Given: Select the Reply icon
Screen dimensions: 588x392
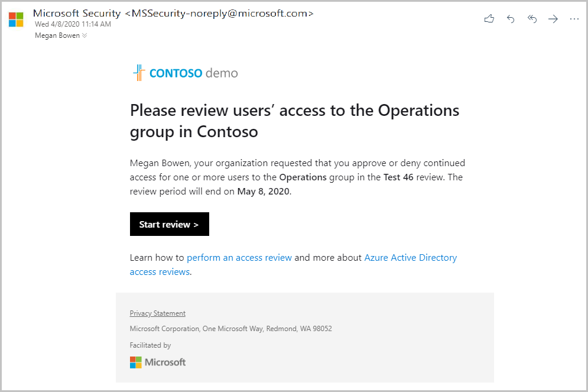Looking at the screenshot, I should (510, 18).
